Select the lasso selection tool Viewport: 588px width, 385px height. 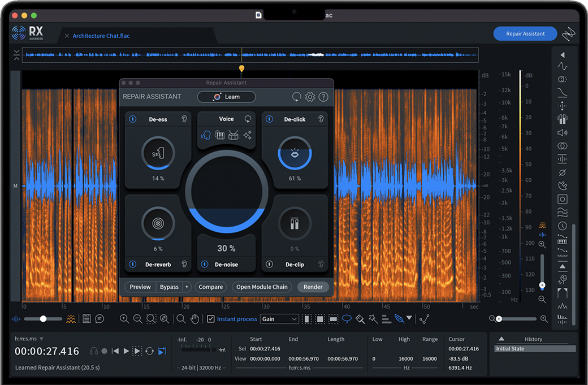pos(347,319)
